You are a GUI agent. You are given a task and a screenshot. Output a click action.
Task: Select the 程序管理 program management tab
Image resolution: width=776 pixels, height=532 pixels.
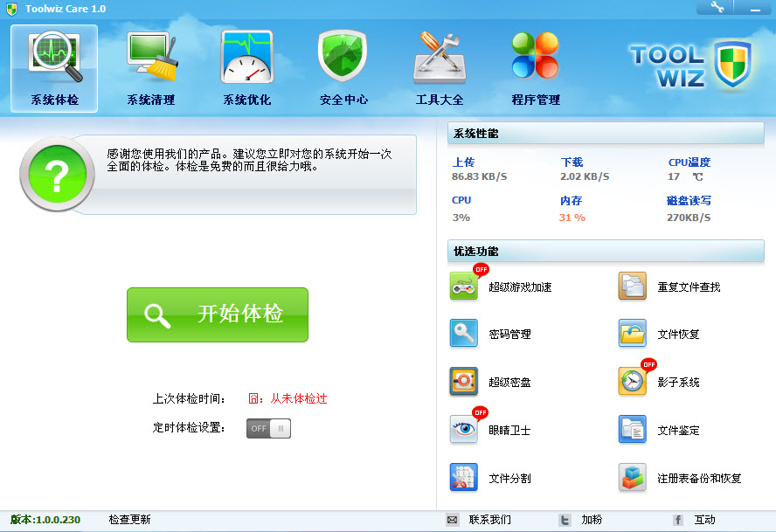536,68
